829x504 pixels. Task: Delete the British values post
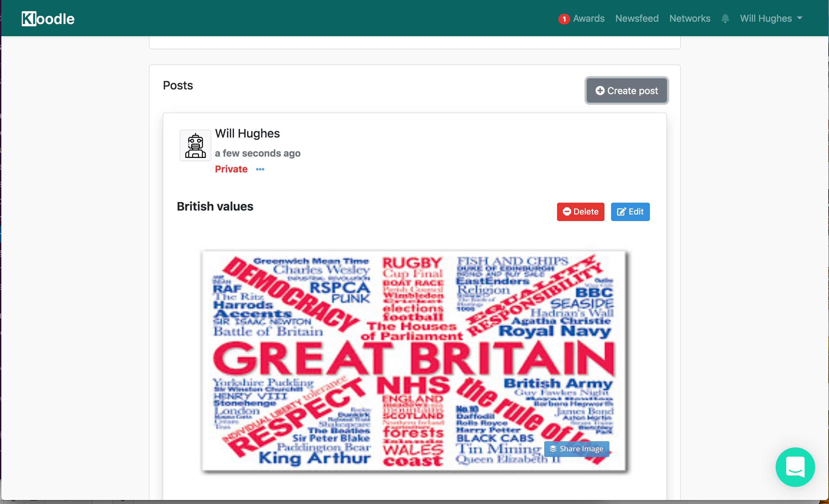[x=580, y=212]
